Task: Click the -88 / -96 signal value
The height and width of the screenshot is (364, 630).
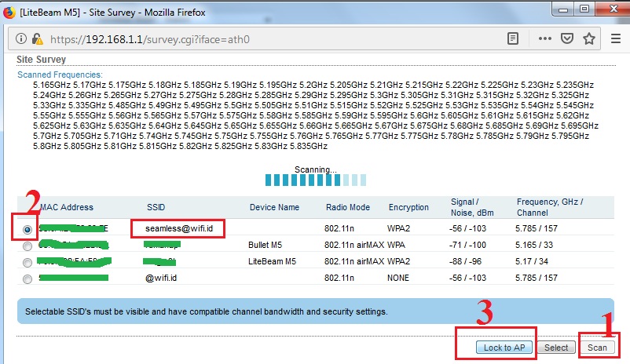Action: [465, 261]
